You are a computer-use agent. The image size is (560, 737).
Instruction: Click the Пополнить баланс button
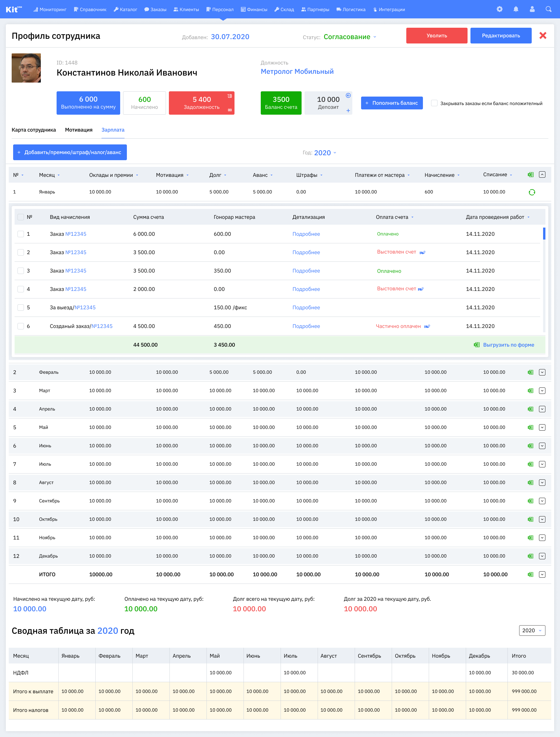(x=392, y=103)
